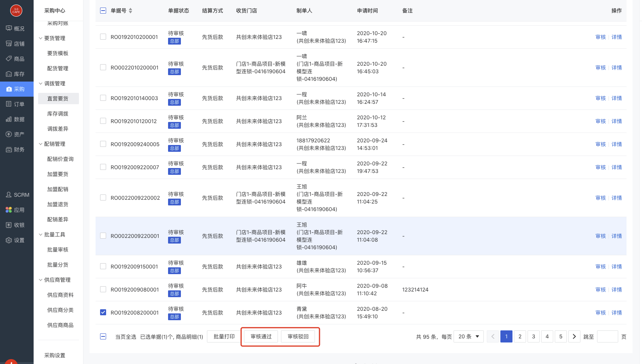Collapse the 配销管理 menu group
642x364 pixels.
pyautogui.click(x=52, y=144)
